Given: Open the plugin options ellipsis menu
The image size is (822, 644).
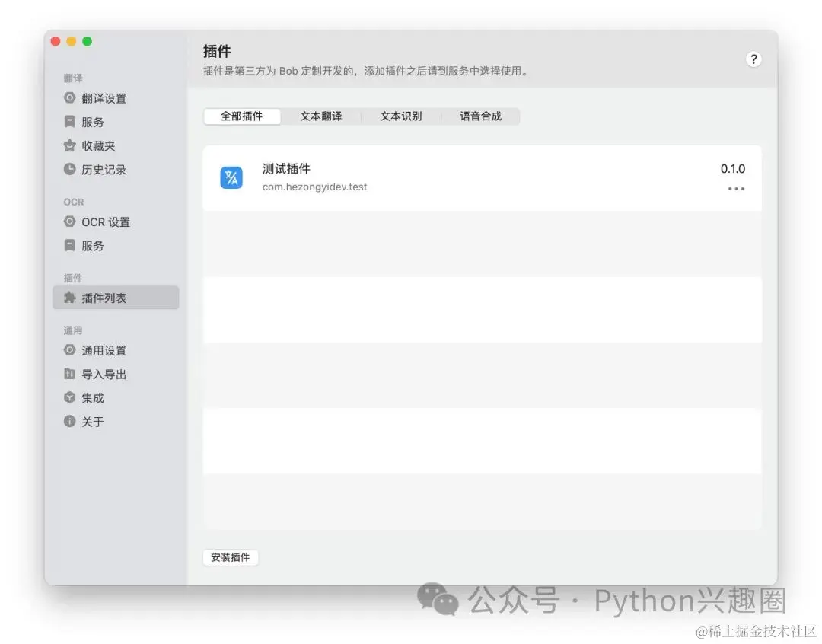Looking at the screenshot, I should coord(735,189).
